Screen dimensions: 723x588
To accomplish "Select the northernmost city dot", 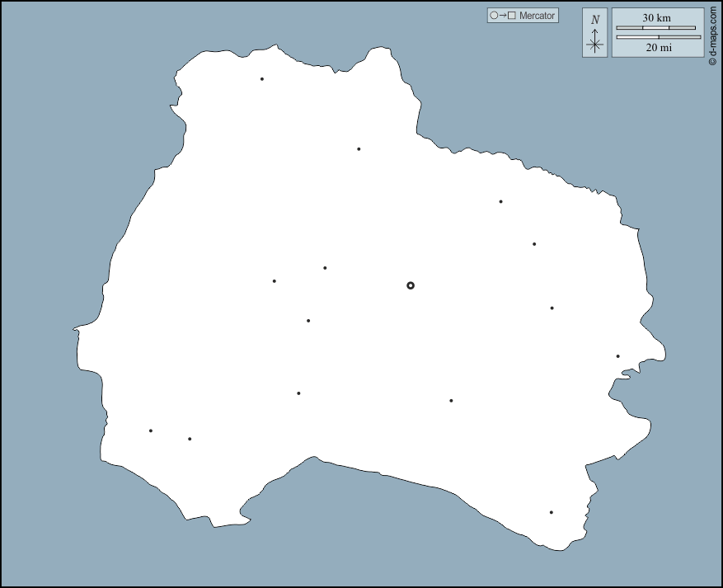I will pos(262,79).
